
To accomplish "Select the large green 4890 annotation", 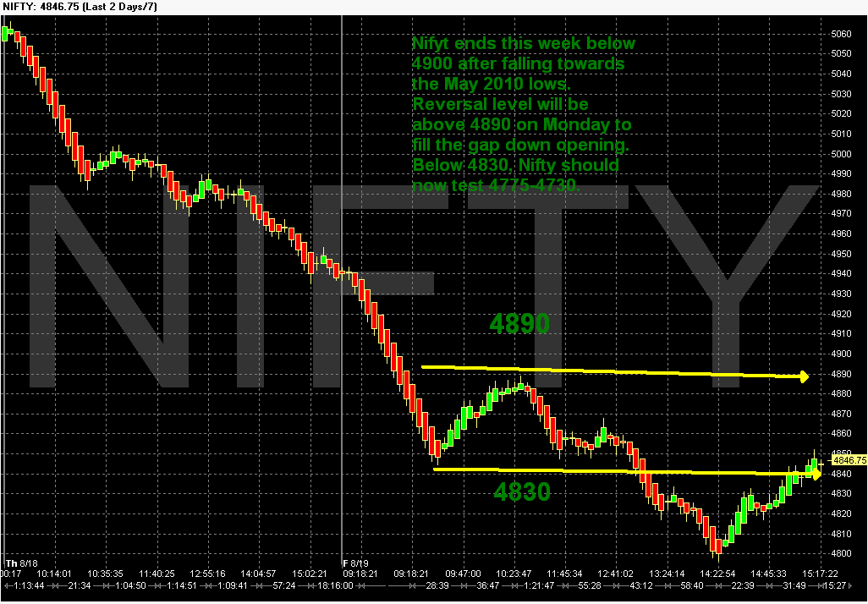I will [519, 324].
